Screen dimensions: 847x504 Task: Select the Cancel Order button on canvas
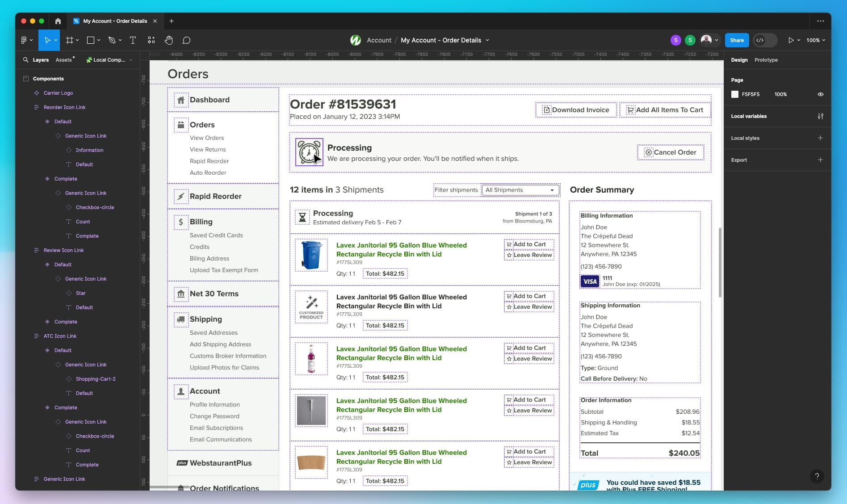pyautogui.click(x=670, y=152)
